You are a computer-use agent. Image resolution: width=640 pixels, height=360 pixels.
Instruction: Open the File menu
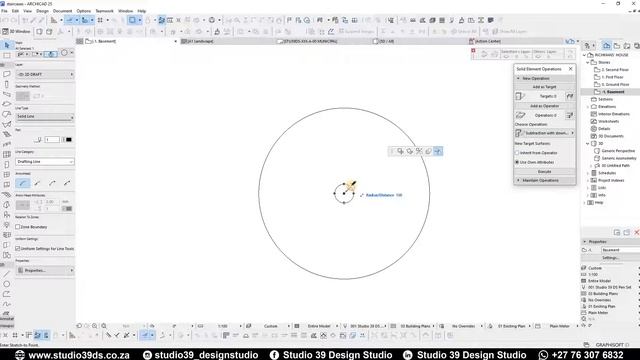point(4,11)
